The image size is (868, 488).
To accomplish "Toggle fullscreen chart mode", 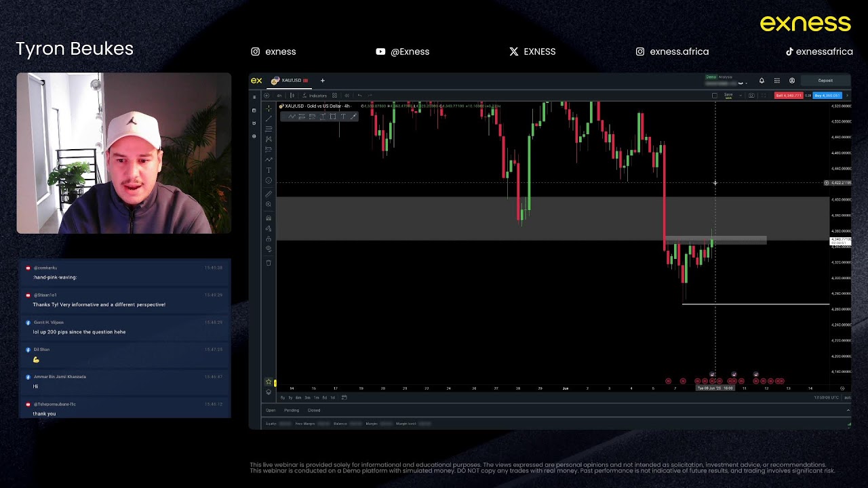I will tap(764, 96).
